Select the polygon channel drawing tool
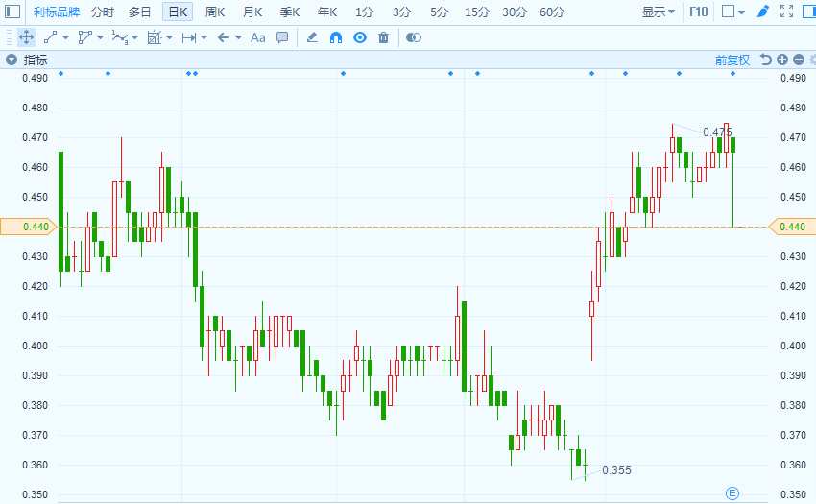The width and height of the screenshot is (816, 504). (x=84, y=37)
